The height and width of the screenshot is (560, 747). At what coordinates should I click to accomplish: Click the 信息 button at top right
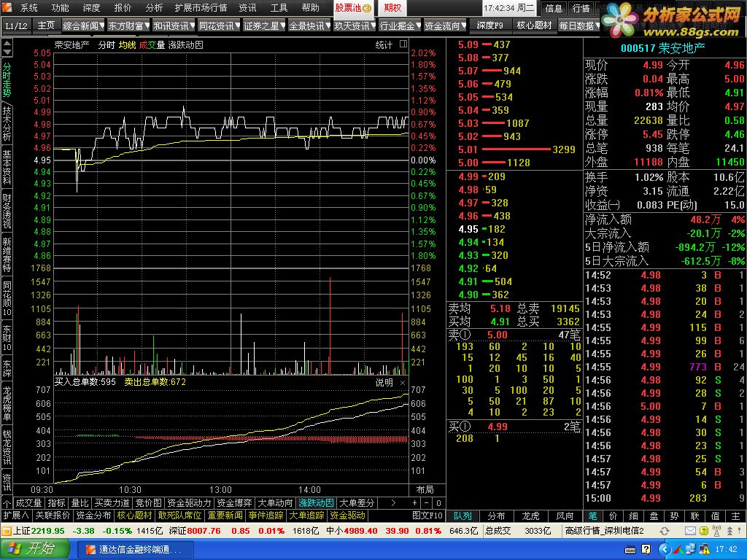point(554,8)
